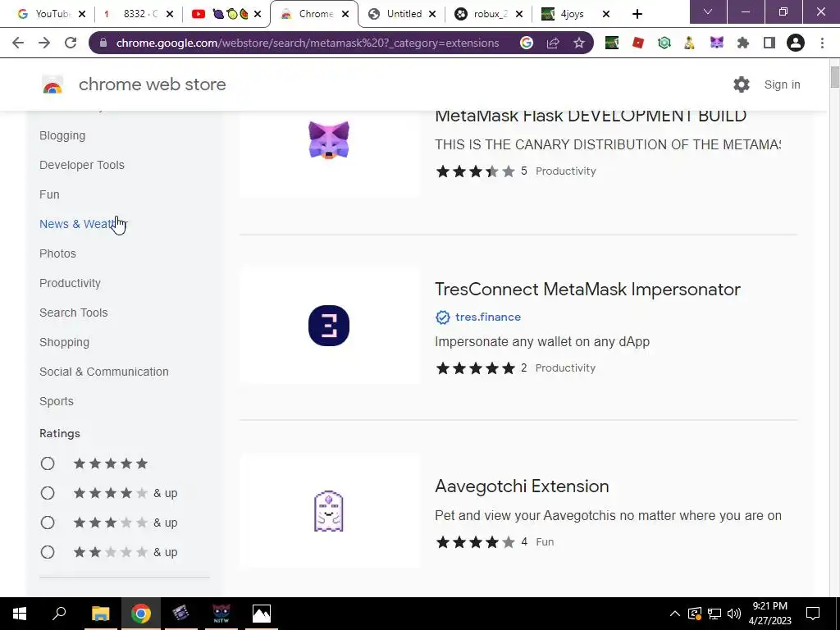This screenshot has height=630, width=840.
Task: Open MetaMask Flask DEVELOPMENT BUILD listing
Action: (x=591, y=116)
